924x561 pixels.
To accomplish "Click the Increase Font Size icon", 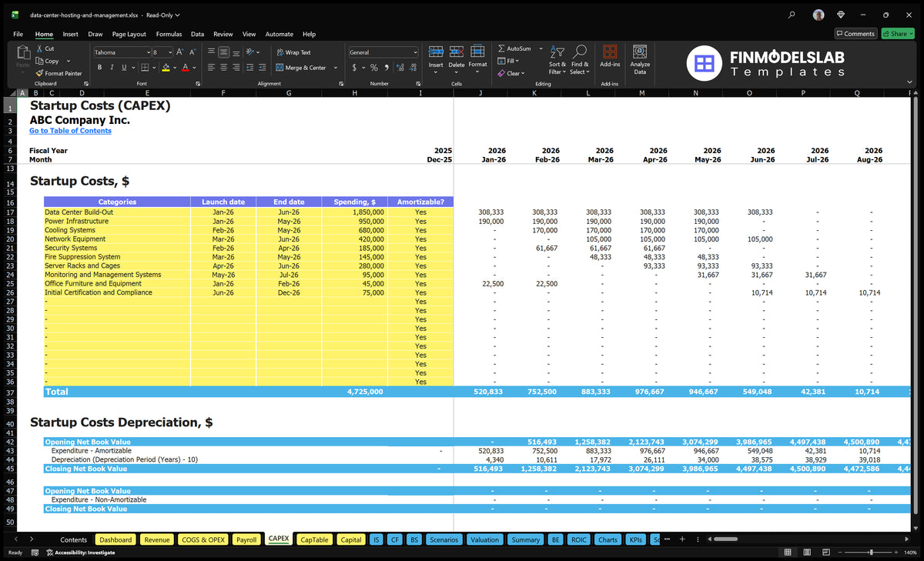I will point(180,52).
